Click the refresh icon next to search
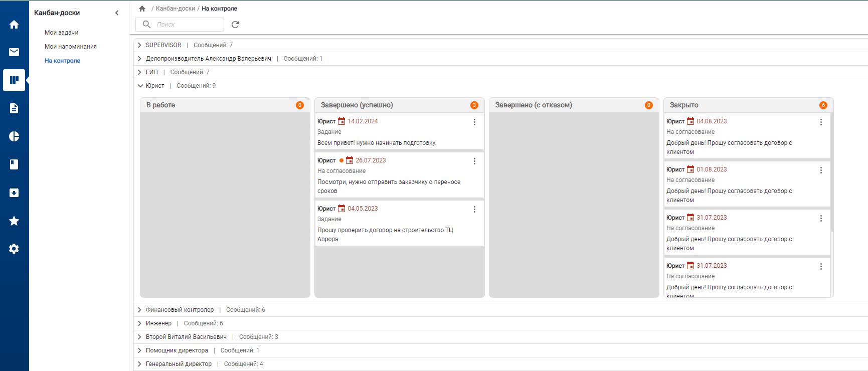 point(235,25)
